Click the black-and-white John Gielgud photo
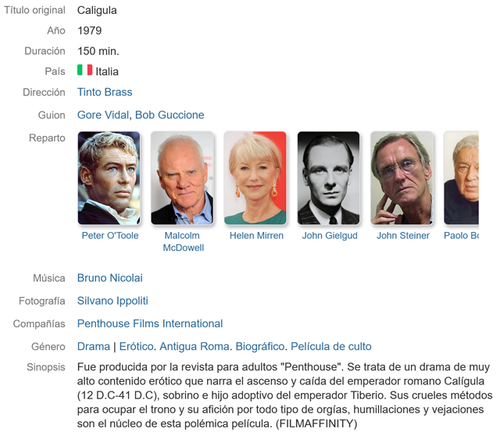The image size is (500, 446). coord(329,178)
